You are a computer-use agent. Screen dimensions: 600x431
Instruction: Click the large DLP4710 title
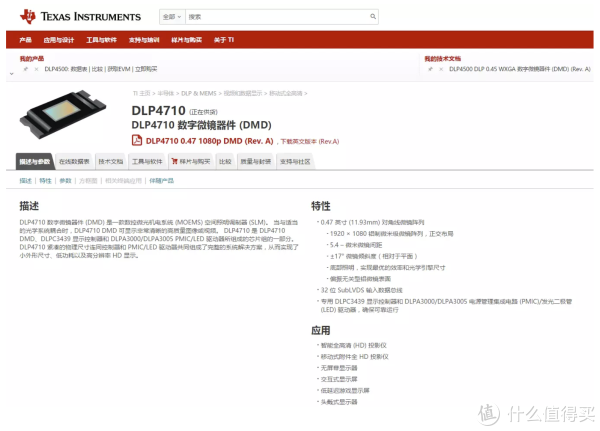158,111
